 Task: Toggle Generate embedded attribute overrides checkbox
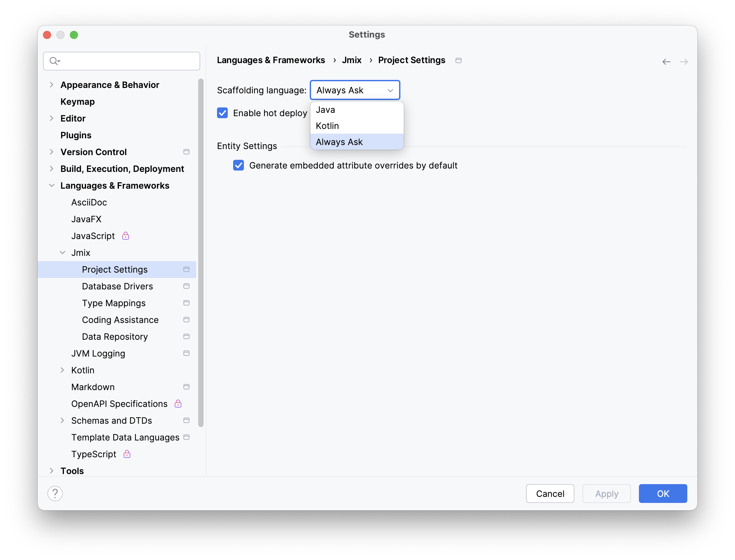coord(238,165)
